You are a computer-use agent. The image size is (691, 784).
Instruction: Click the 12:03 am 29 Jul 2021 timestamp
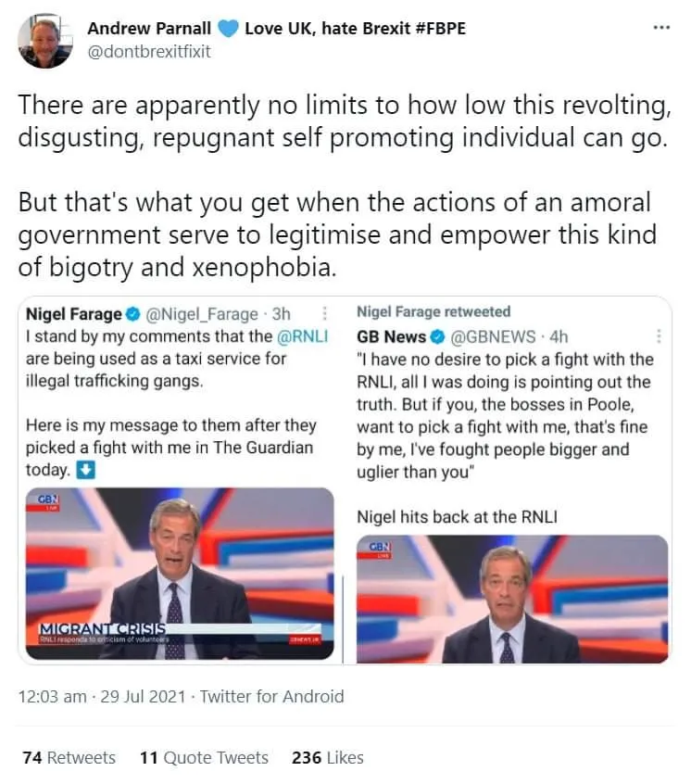(x=103, y=696)
